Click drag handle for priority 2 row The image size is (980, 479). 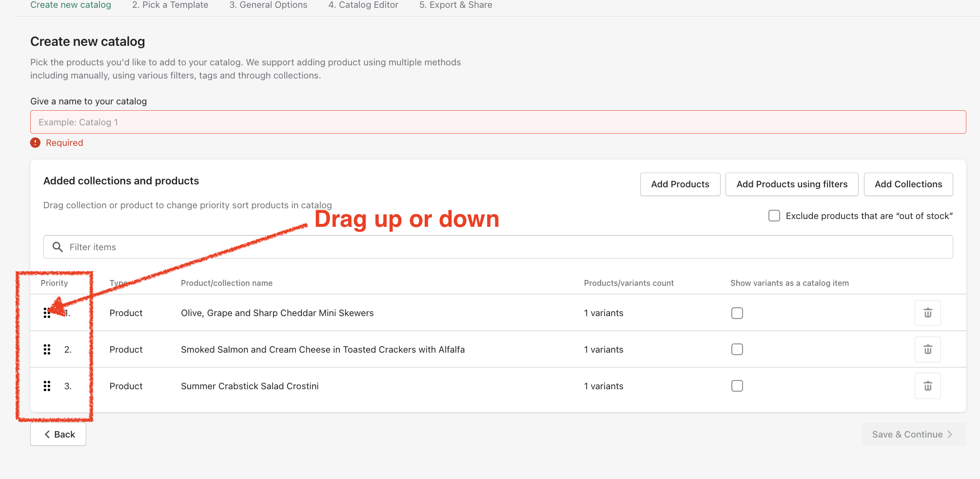click(47, 349)
